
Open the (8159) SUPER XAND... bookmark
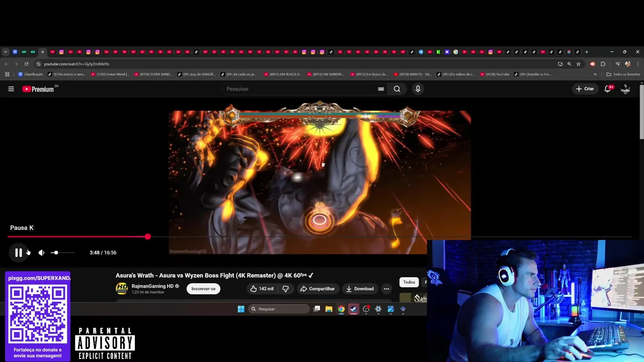pos(153,74)
